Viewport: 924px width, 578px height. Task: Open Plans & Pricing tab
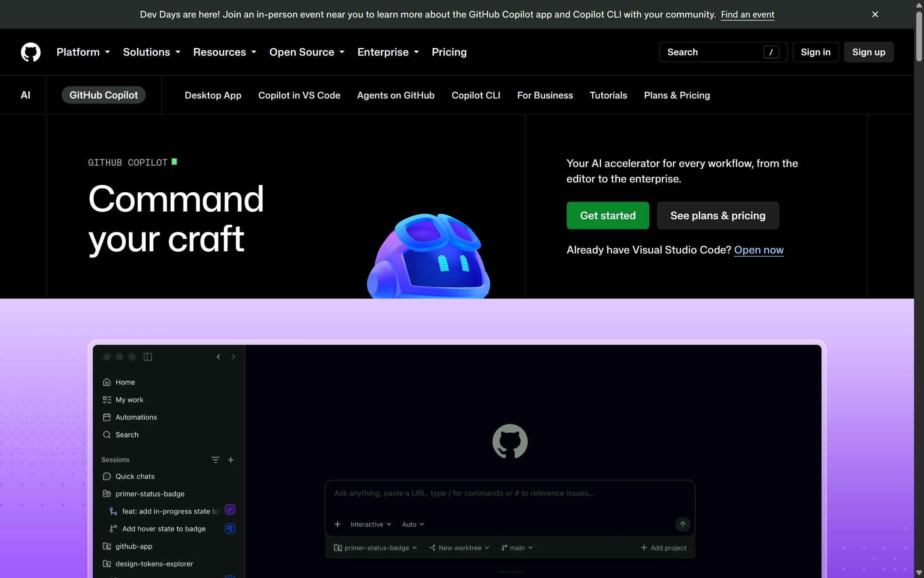pos(677,95)
